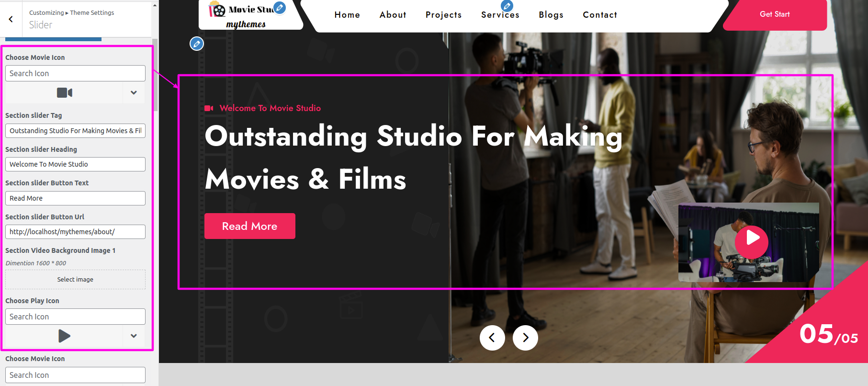Click the Section slider Heading input
The image size is (868, 386).
[x=75, y=164]
